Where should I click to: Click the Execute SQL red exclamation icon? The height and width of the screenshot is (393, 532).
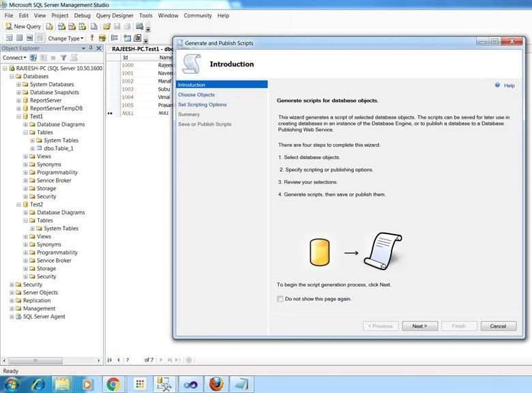click(92, 38)
